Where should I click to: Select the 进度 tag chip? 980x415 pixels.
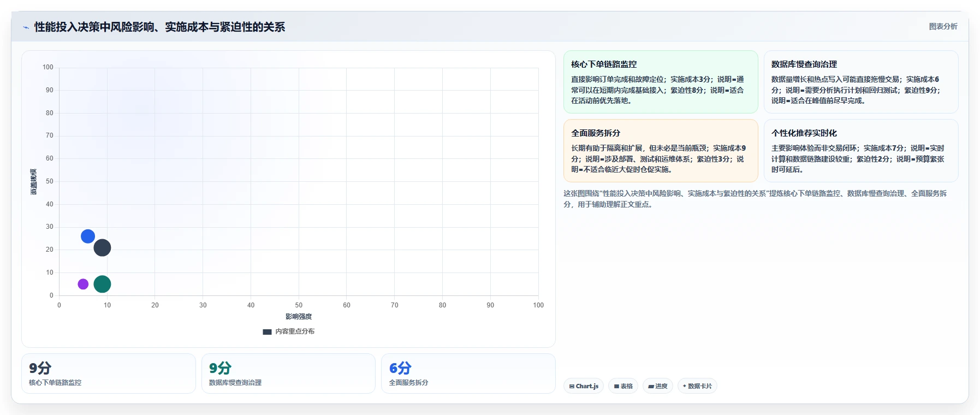pos(658,386)
